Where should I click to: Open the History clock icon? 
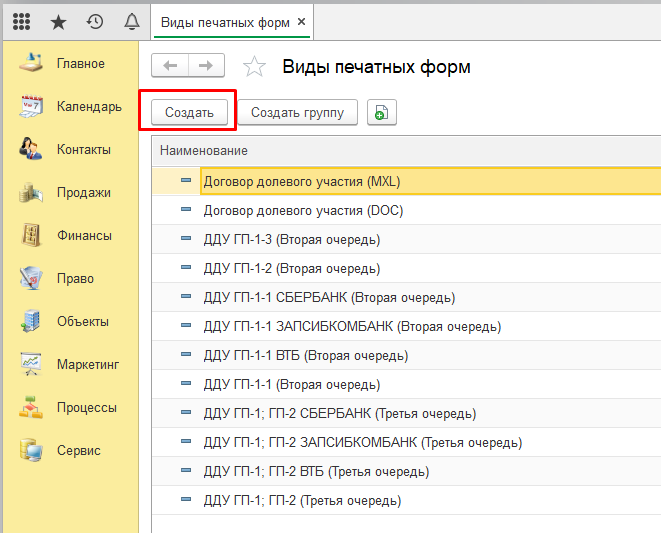(95, 21)
